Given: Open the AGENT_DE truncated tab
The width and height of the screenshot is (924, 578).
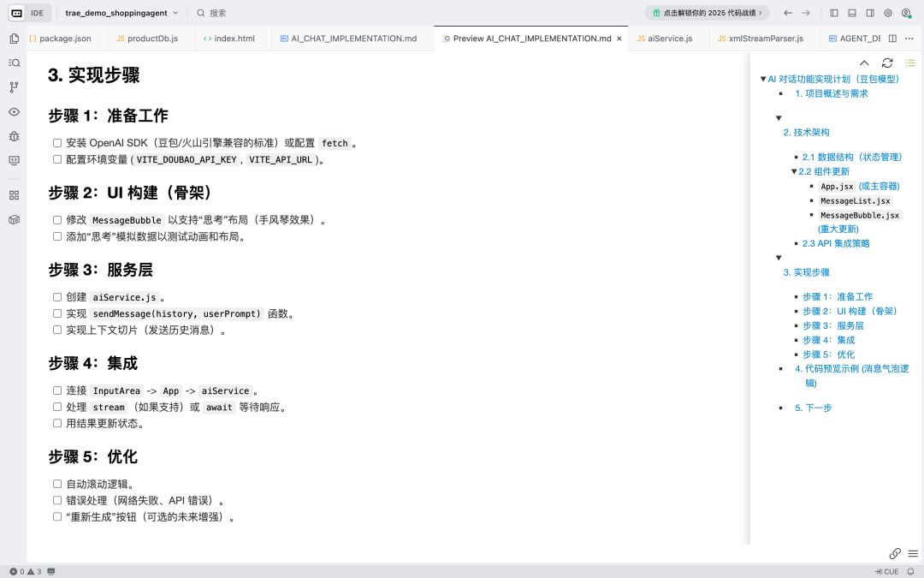Looking at the screenshot, I should point(854,39).
